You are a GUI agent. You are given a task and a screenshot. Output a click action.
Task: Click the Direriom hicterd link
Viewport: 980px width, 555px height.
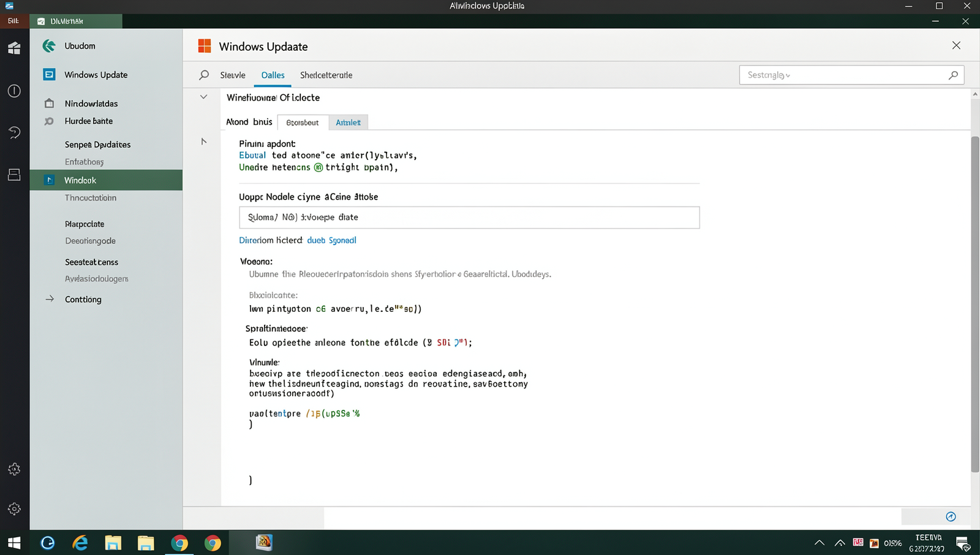[x=271, y=240]
